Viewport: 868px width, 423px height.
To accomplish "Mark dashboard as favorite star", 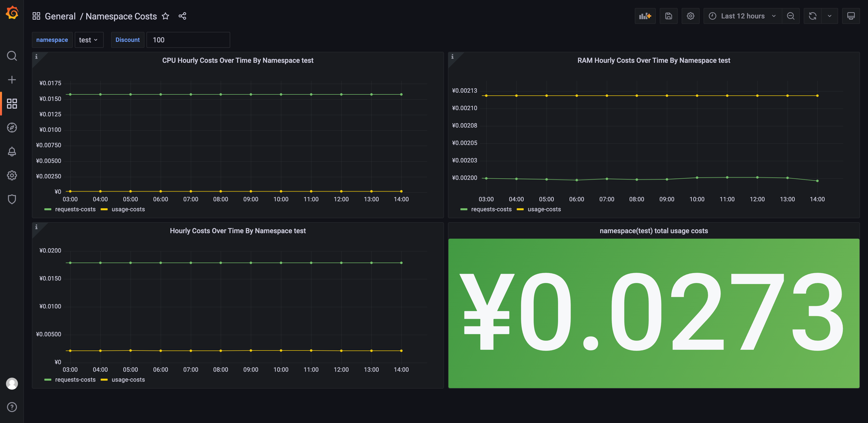I will coord(165,16).
